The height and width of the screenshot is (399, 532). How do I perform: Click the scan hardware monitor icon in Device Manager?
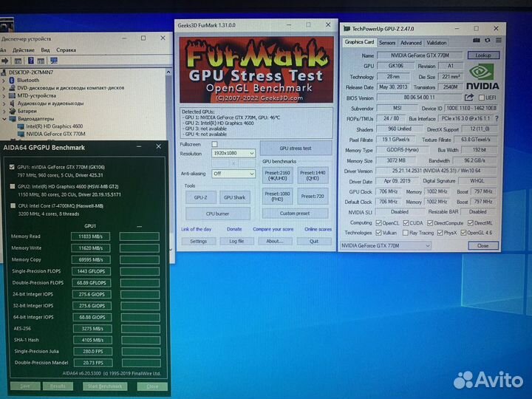(54, 61)
